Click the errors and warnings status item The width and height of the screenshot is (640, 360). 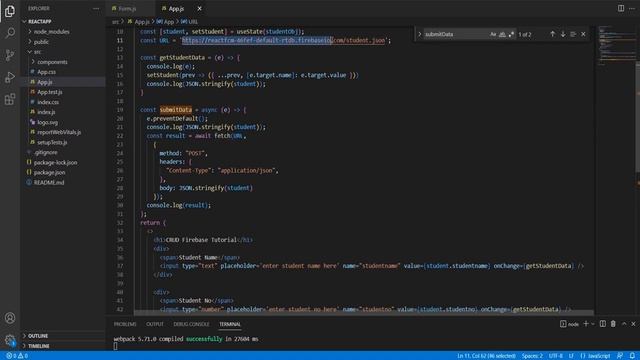[17, 356]
